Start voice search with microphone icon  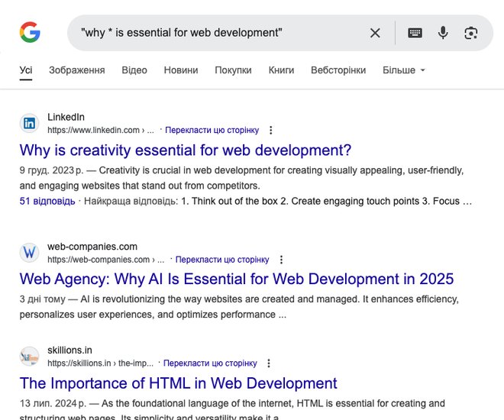pyautogui.click(x=443, y=33)
